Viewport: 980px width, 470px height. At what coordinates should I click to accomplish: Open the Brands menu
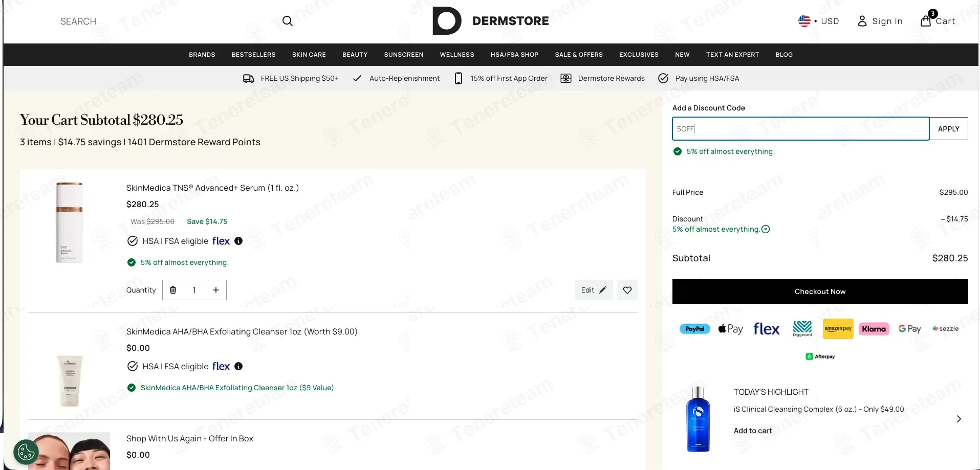tap(202, 55)
